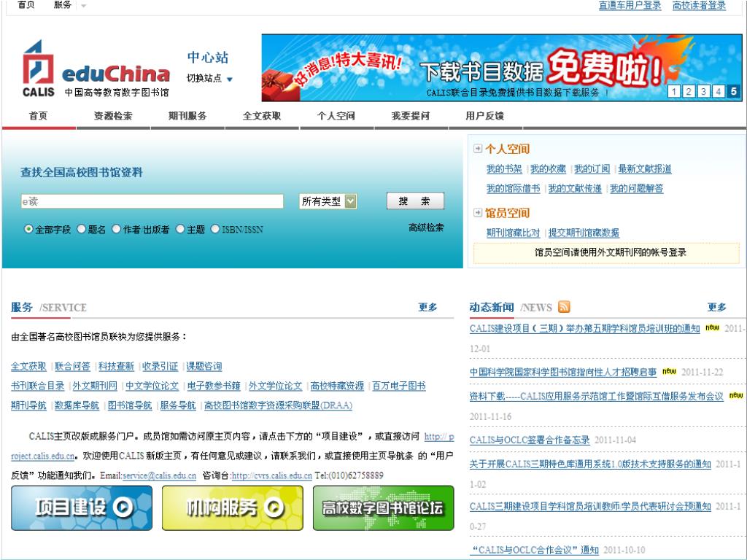This screenshot has height=560, width=747.
Task: Open the 科技查新 service link
Action: (x=116, y=366)
